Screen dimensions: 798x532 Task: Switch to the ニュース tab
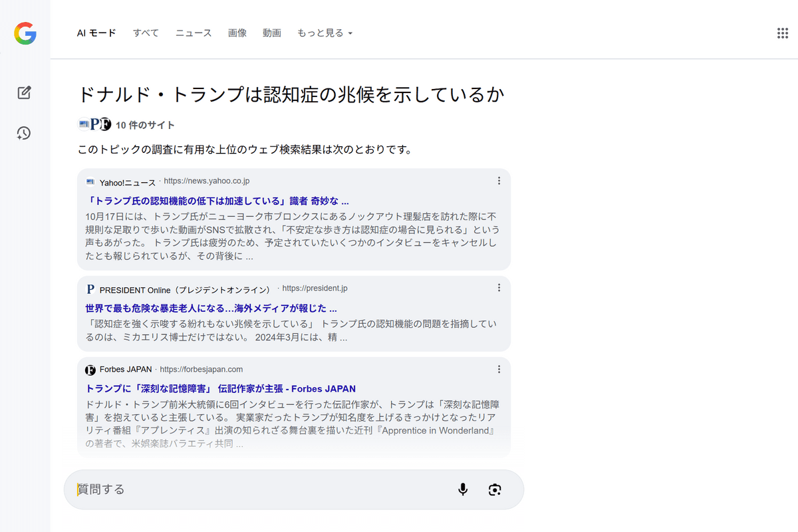click(x=194, y=33)
